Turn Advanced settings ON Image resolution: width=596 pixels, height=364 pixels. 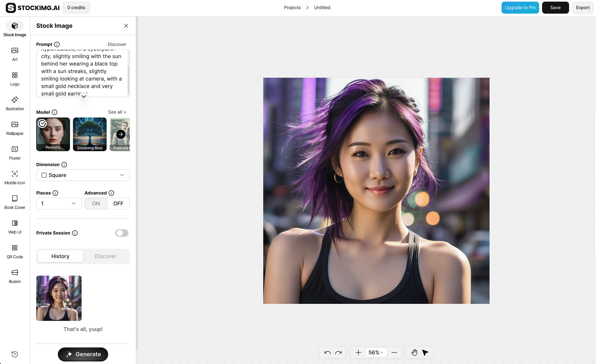pyautogui.click(x=96, y=203)
